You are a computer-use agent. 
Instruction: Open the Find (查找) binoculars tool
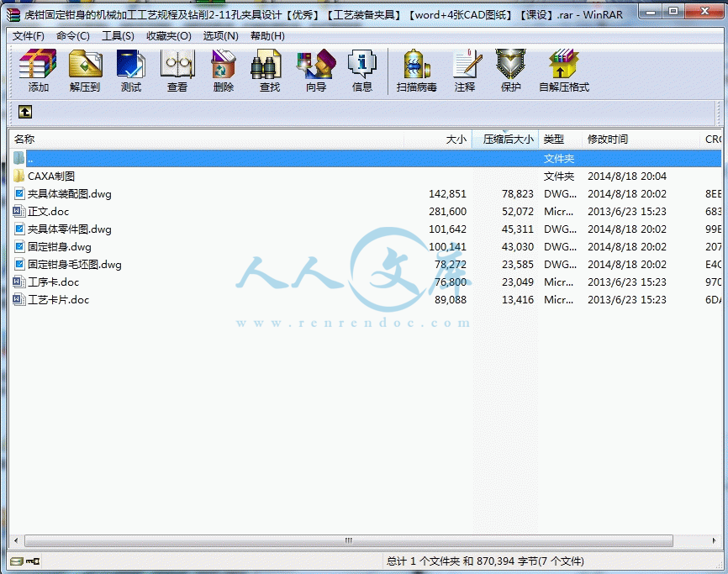click(x=266, y=64)
